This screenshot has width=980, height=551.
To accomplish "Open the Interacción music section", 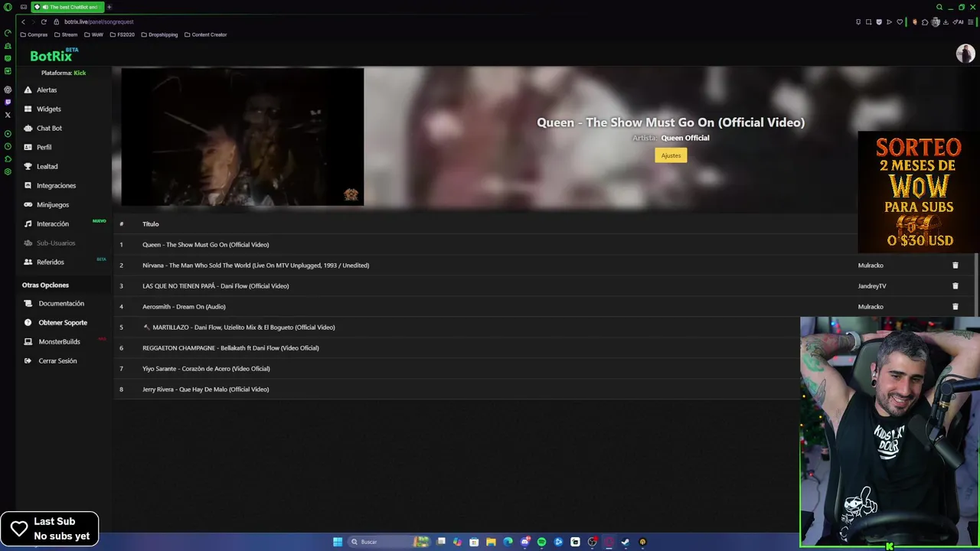I will [52, 223].
